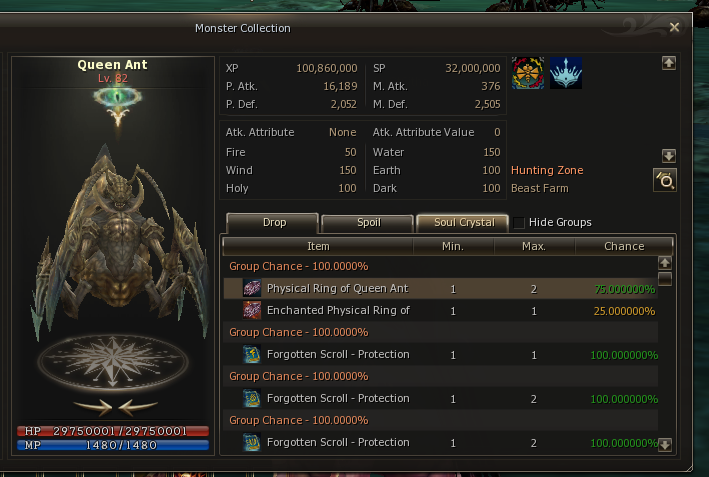Open hunting zone map magnifier icon
Image resolution: width=709 pixels, height=477 pixels.
pyautogui.click(x=665, y=180)
